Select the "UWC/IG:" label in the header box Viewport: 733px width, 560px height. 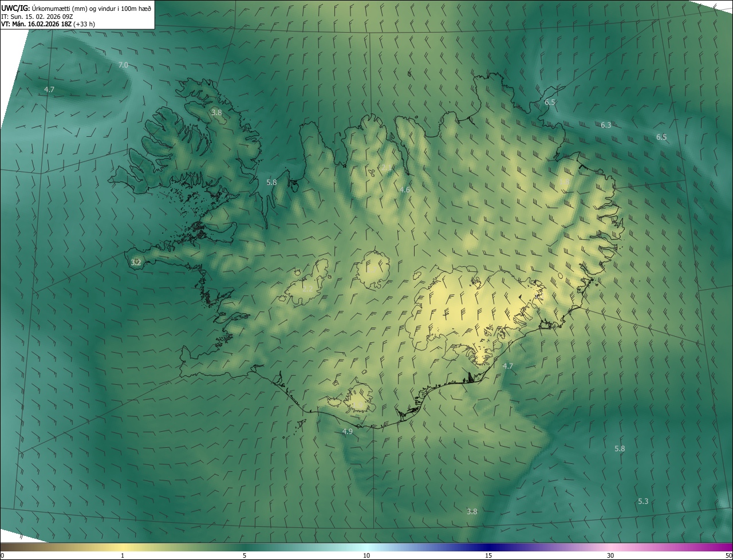pyautogui.click(x=16, y=8)
